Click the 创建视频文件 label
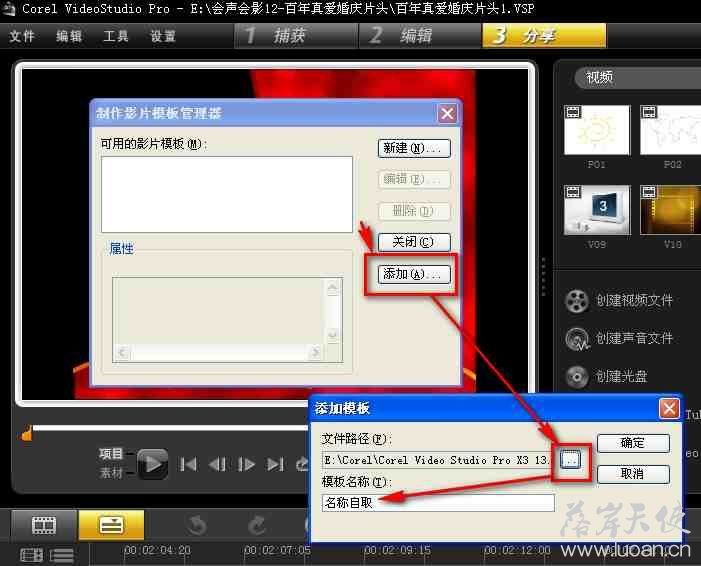 click(x=634, y=300)
